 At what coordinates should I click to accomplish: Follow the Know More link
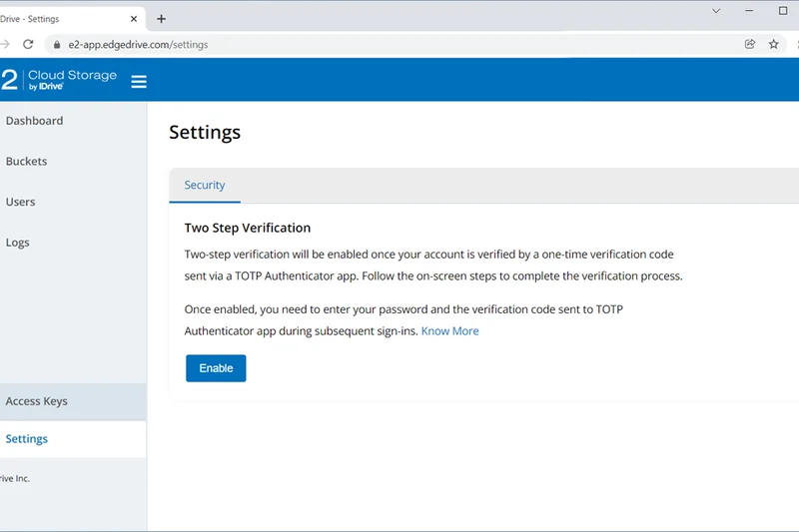(449, 331)
